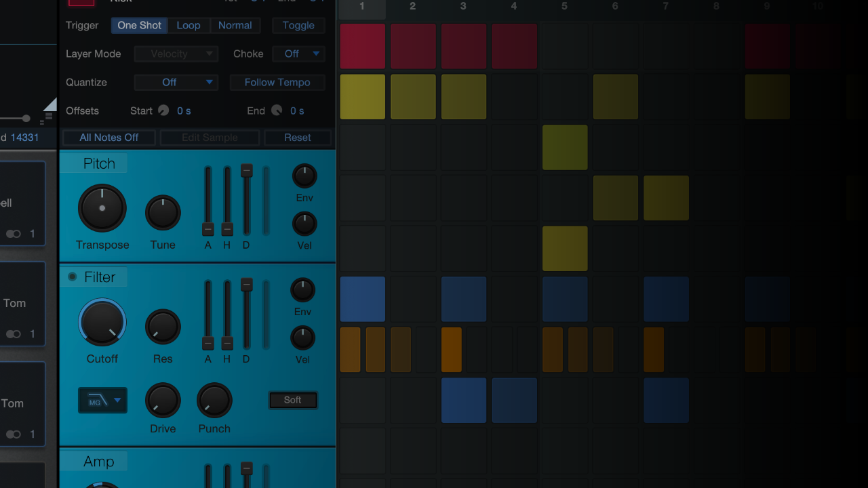Image resolution: width=868 pixels, height=488 pixels.
Task: Click the Drive knob
Action: coord(163,400)
